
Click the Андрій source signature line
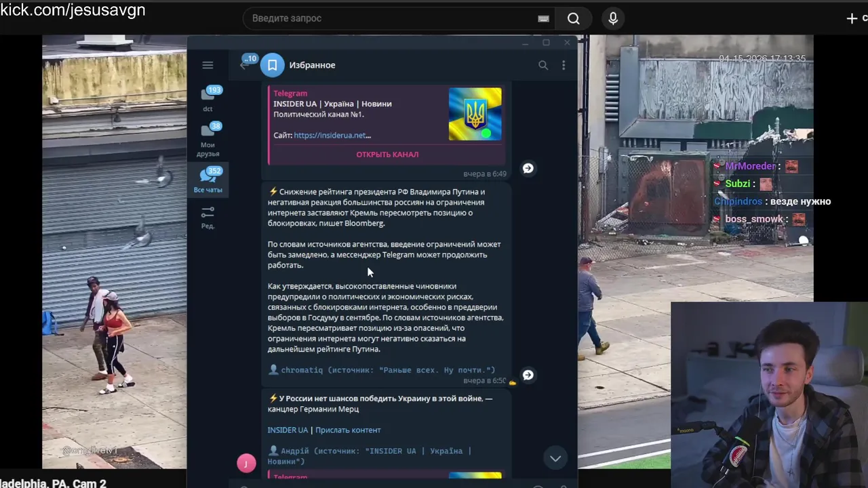370,455
